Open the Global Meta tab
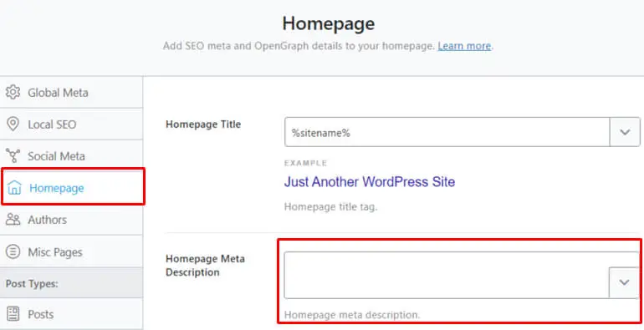This screenshot has width=644, height=330. pyautogui.click(x=71, y=93)
